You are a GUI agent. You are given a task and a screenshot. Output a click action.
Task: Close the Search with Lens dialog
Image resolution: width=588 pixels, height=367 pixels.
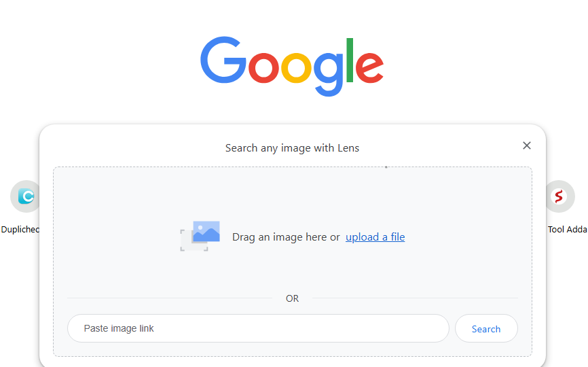(x=526, y=145)
